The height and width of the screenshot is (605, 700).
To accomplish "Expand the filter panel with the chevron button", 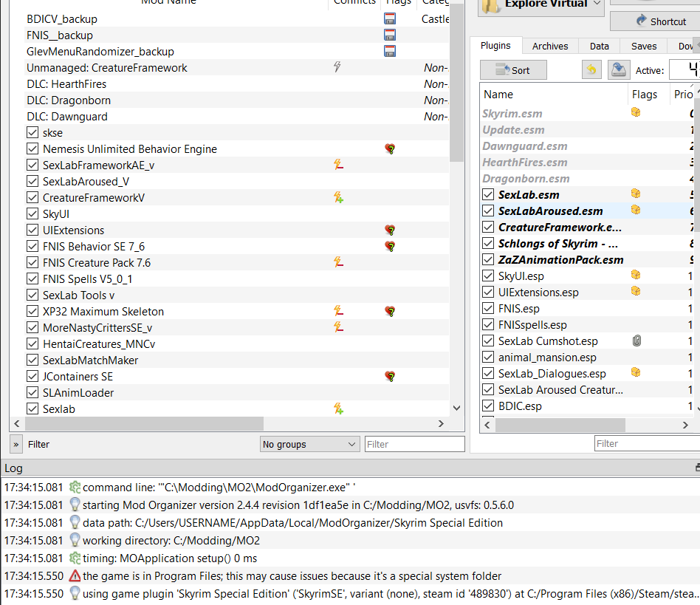I will click(16, 444).
